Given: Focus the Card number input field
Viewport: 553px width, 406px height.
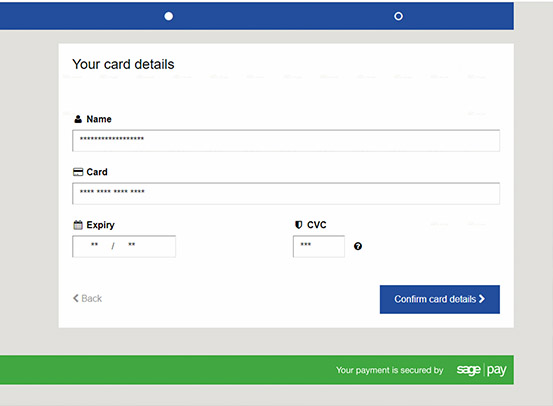Looking at the screenshot, I should click(286, 193).
